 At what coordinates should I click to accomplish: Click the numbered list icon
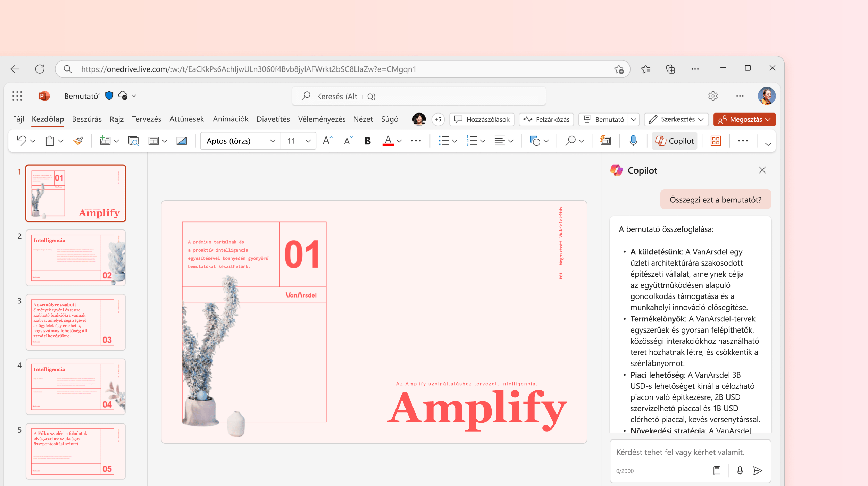pos(471,141)
